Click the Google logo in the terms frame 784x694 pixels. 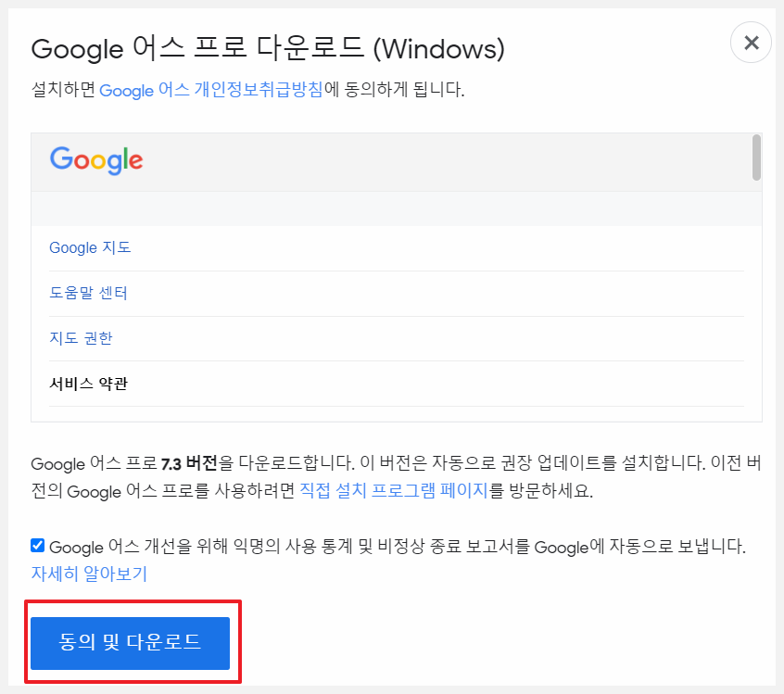click(x=96, y=160)
